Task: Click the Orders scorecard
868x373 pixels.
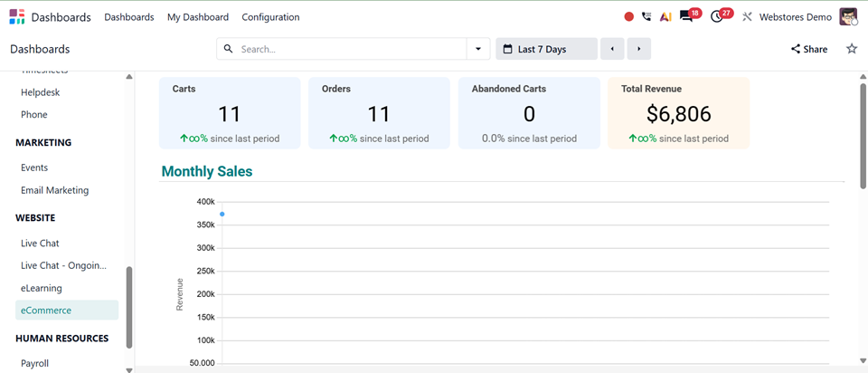Action: 379,113
